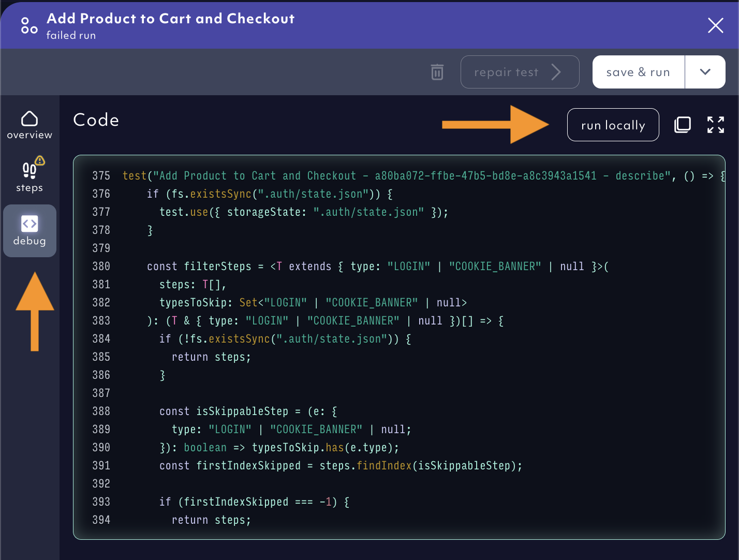
Task: Select the debug tab
Action: [29, 231]
